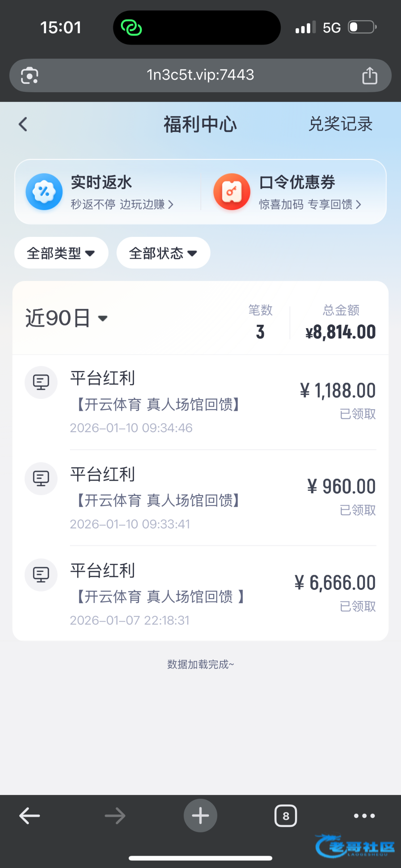Tap the share icon in address bar

click(x=370, y=76)
